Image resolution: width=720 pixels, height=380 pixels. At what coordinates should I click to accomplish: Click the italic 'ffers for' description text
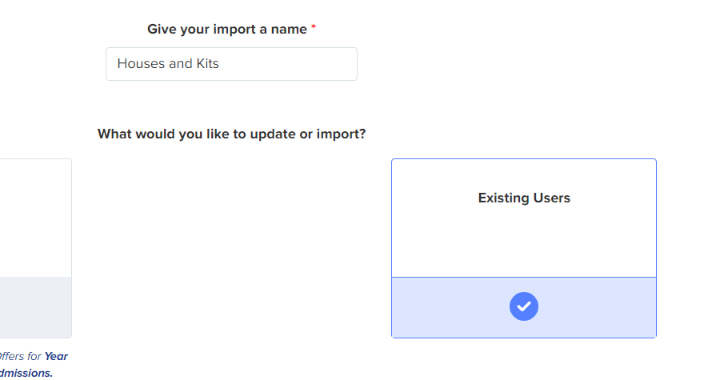tap(21, 356)
